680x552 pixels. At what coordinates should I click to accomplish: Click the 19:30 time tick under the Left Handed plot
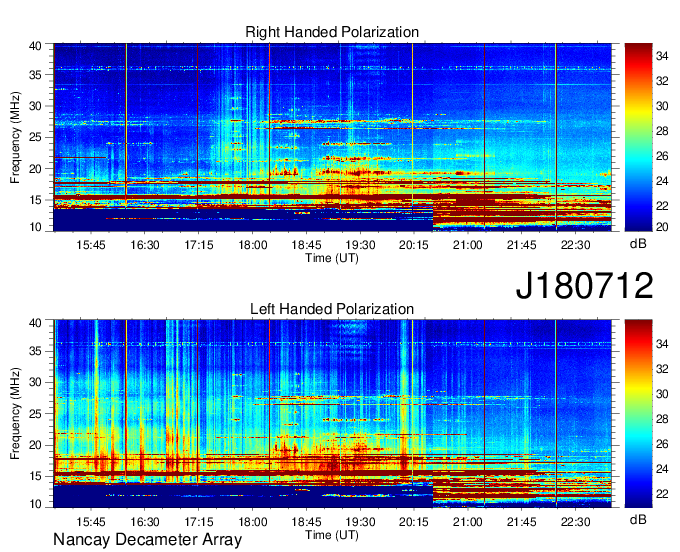pos(360,521)
